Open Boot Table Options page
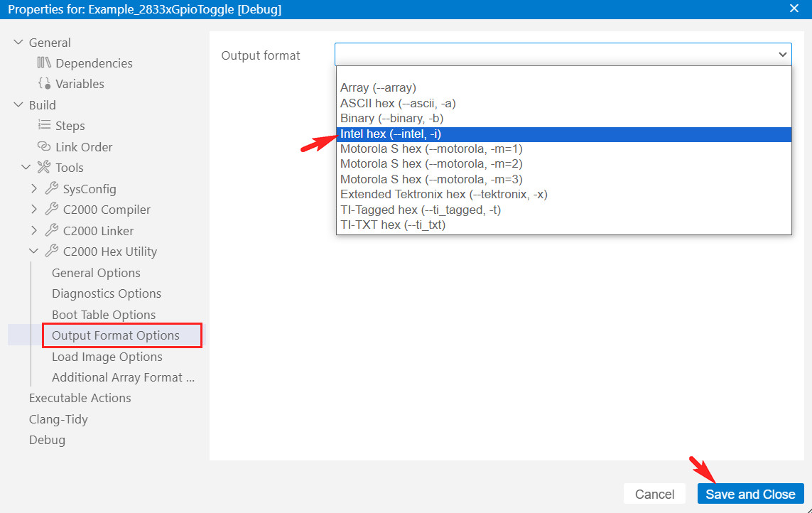The height and width of the screenshot is (513, 812). click(104, 315)
